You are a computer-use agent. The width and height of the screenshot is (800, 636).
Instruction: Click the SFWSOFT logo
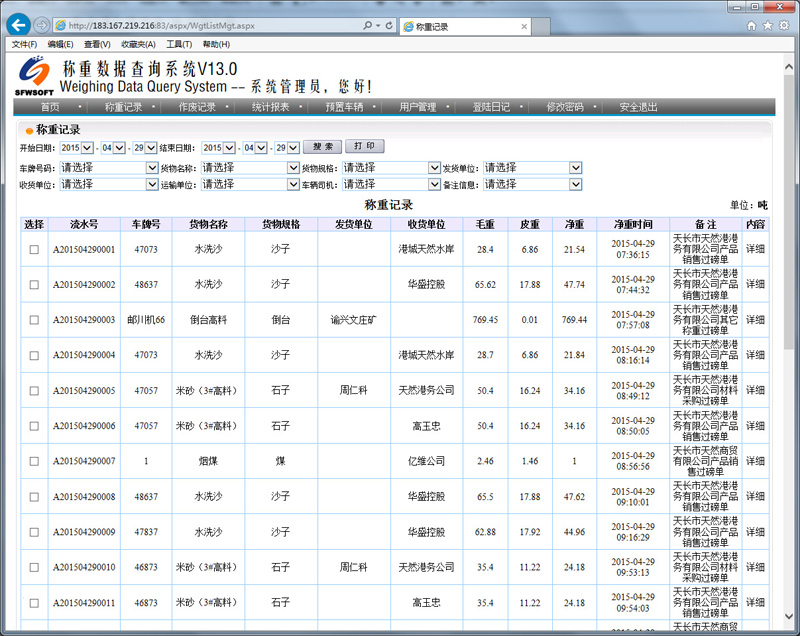pyautogui.click(x=34, y=76)
